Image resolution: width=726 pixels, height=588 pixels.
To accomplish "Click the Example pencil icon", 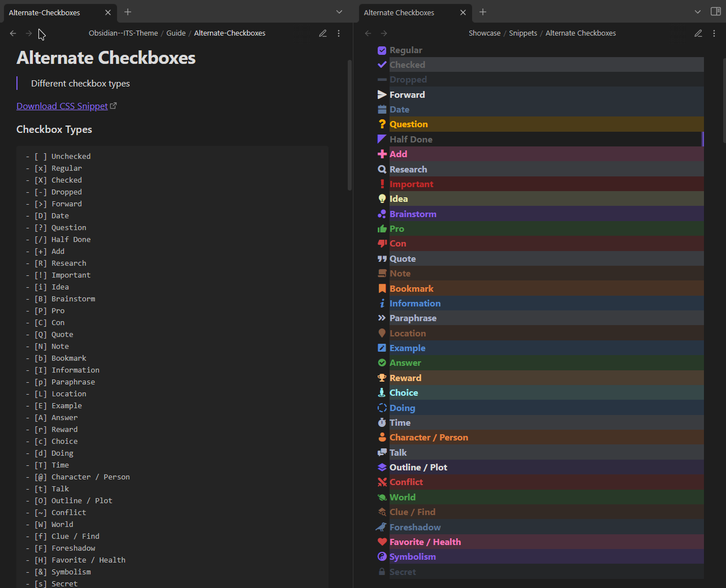I will click(382, 348).
